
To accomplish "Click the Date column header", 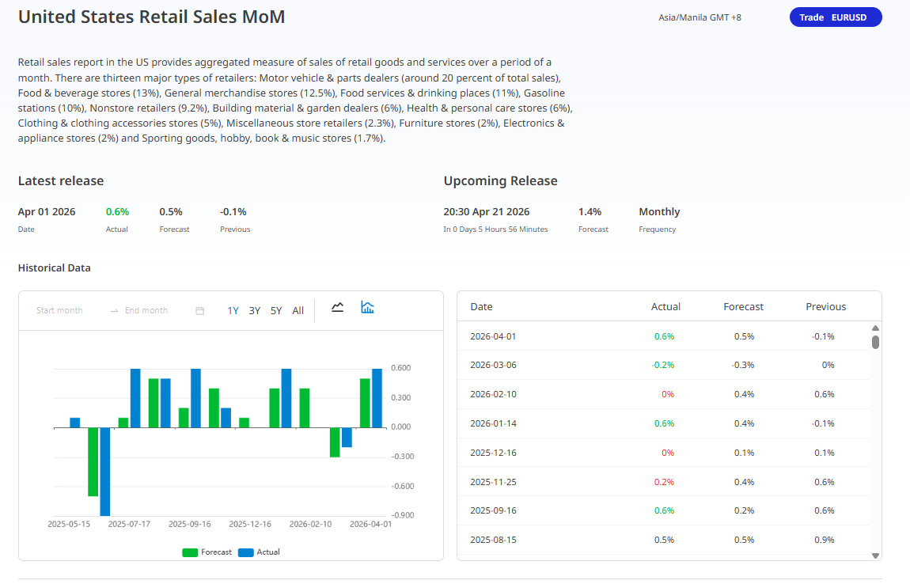I will click(481, 307).
